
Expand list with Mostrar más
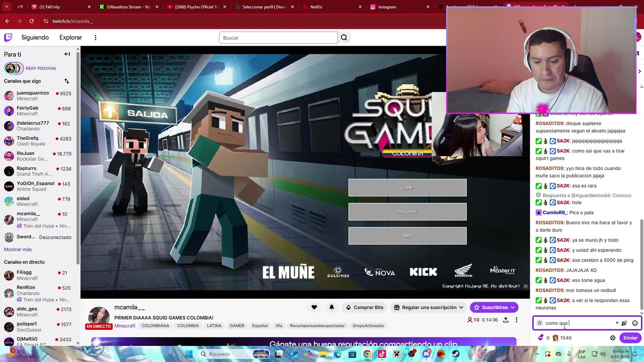point(18,249)
